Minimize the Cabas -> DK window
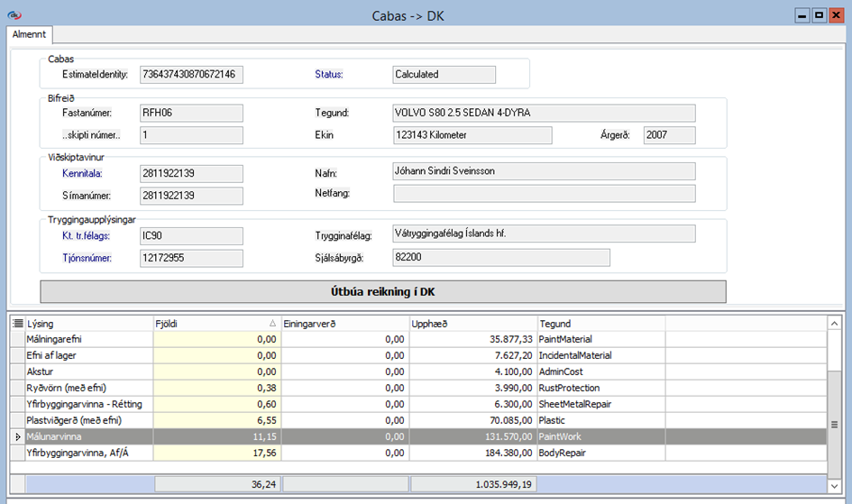 [802, 15]
